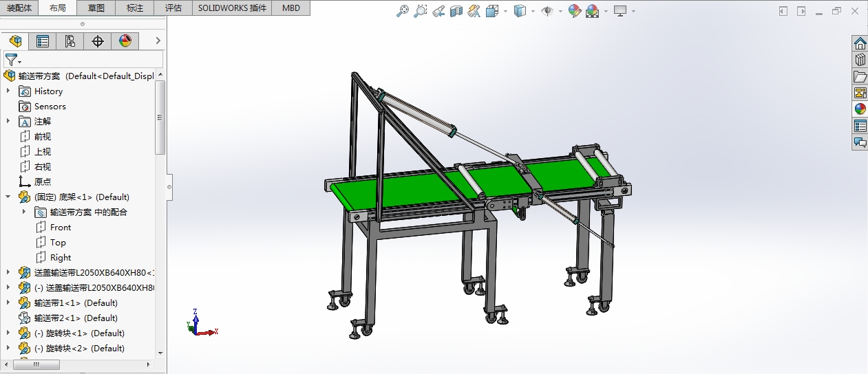Open the SOLIDWORKS 插件 tab

tap(232, 8)
